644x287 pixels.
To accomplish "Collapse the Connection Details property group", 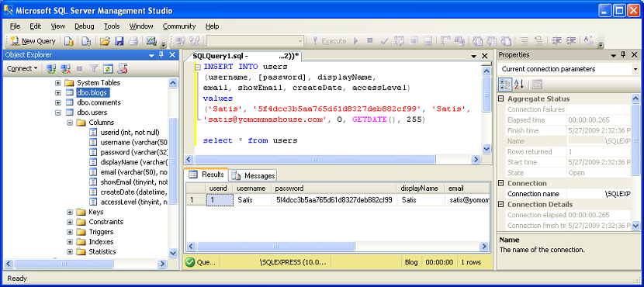I will pos(501,205).
